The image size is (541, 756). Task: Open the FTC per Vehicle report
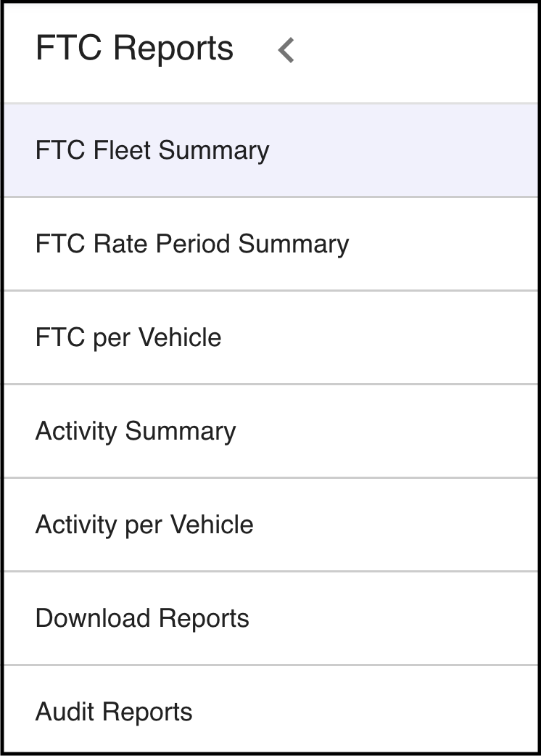pos(128,337)
